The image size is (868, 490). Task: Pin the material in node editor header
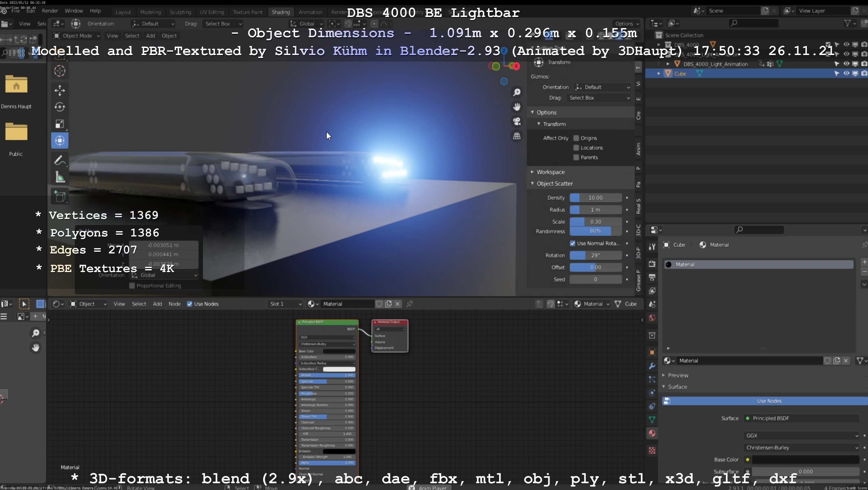[x=409, y=304]
